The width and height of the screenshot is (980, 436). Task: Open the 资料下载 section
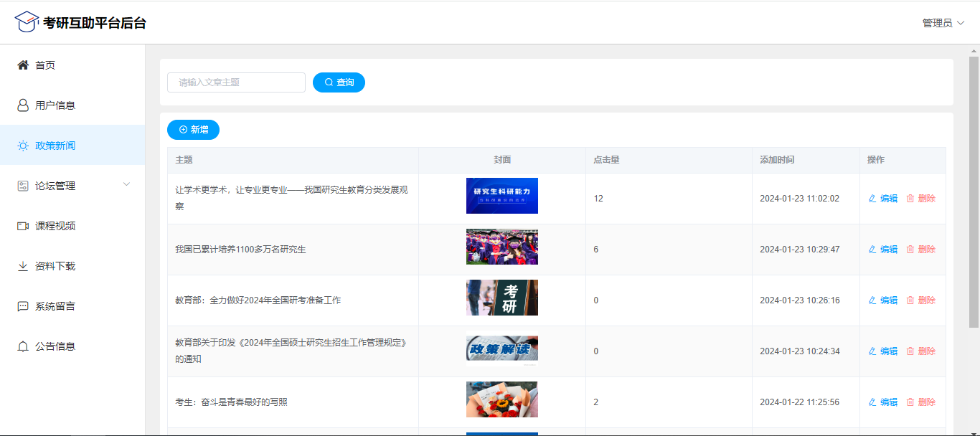pos(55,266)
